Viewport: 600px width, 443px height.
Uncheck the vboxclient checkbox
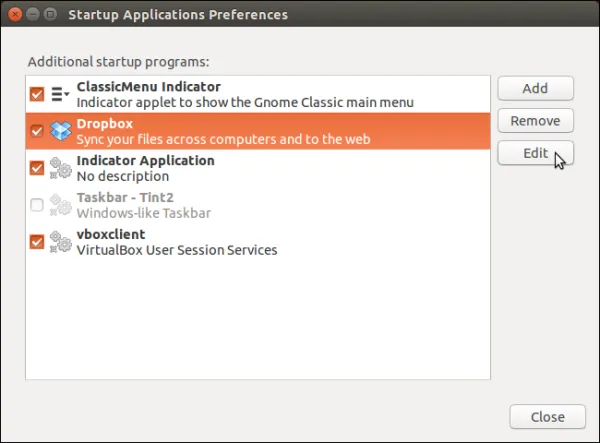tap(37, 242)
